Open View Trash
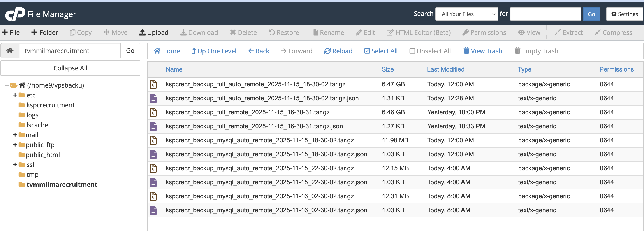 tap(482, 51)
